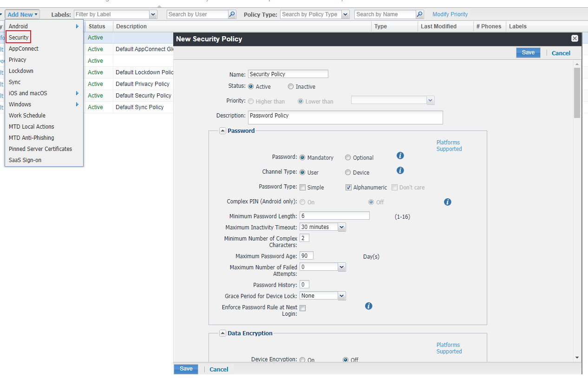Viewport: 588px width, 378px height.
Task: Open Grace Period for Device Lock dropdown
Action: tap(341, 296)
